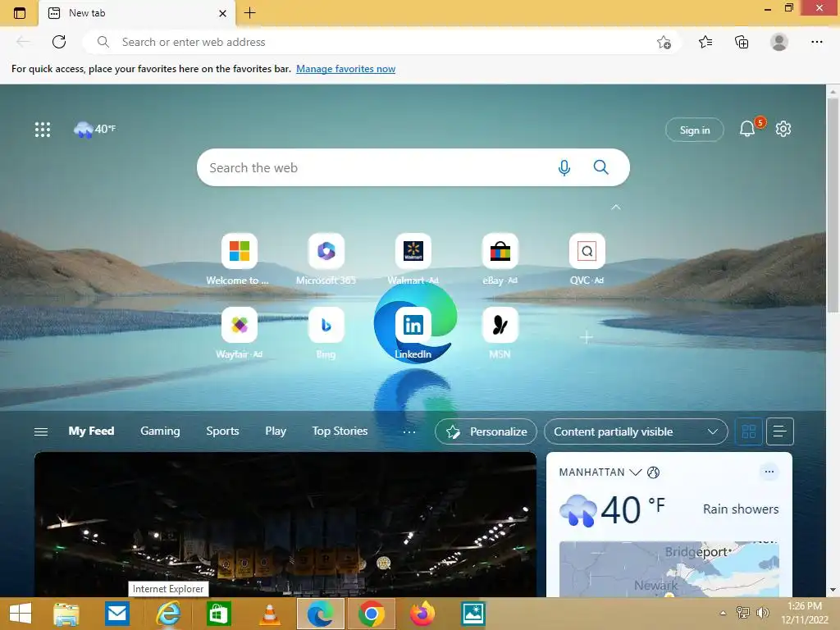
Task: Select the My Feed tab
Action: pyautogui.click(x=91, y=431)
